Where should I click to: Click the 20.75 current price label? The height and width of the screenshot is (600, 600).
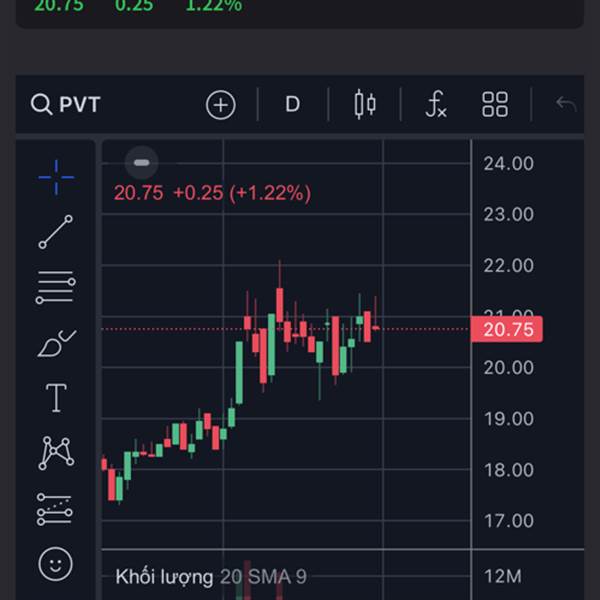tap(507, 329)
